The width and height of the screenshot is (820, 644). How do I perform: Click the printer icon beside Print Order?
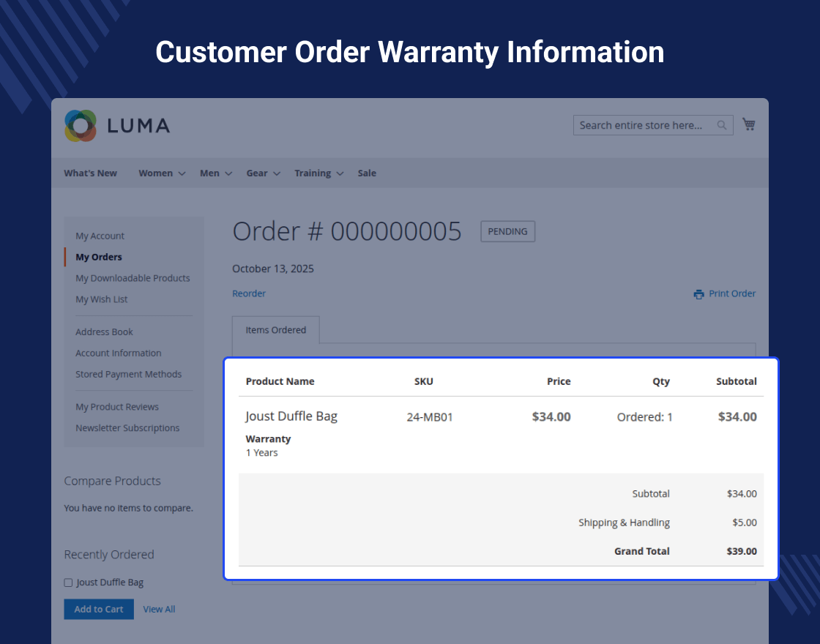pos(698,294)
